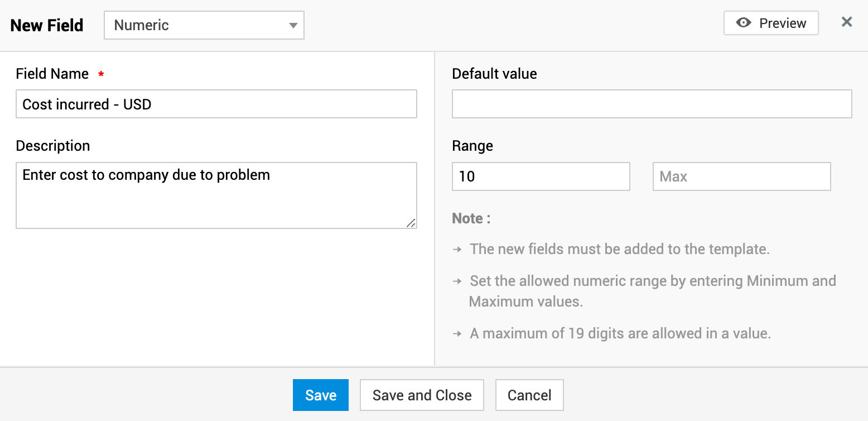The width and height of the screenshot is (868, 421).
Task: Click the arrow bullet before template note
Action: [x=457, y=249]
